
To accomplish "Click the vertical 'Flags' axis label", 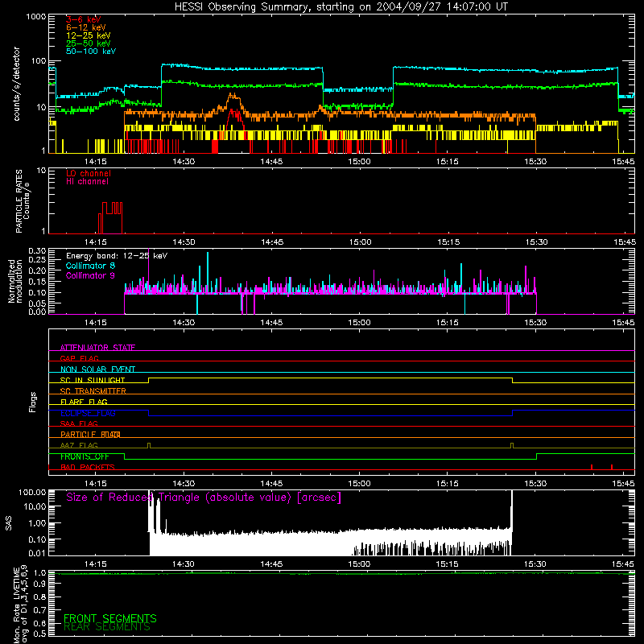I will pyautogui.click(x=32, y=402).
